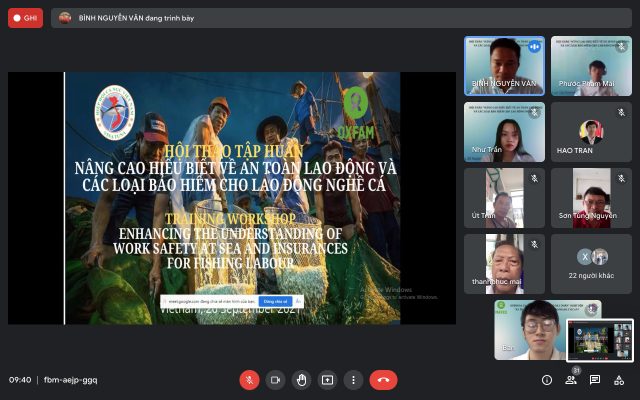Open the small presentation preview thumbnail
Viewport: 640px width, 400px height.
600,340
